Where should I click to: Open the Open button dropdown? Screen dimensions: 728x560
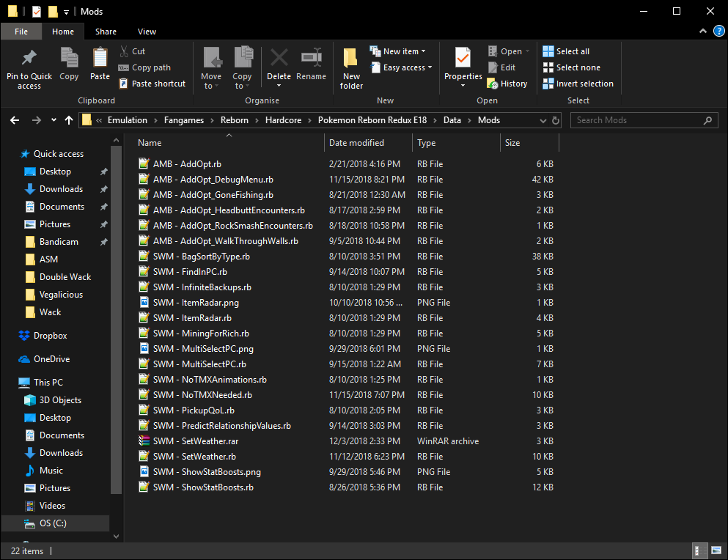pyautogui.click(x=527, y=51)
